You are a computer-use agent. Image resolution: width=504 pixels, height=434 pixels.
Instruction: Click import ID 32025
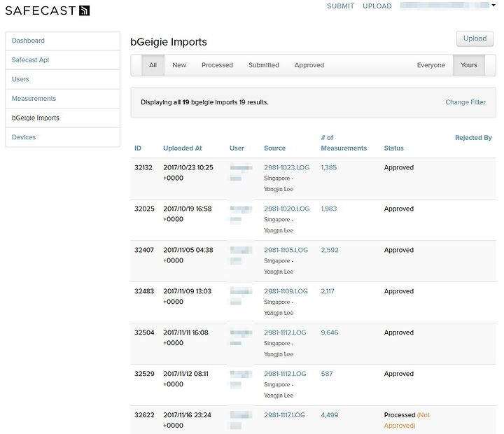point(144,209)
